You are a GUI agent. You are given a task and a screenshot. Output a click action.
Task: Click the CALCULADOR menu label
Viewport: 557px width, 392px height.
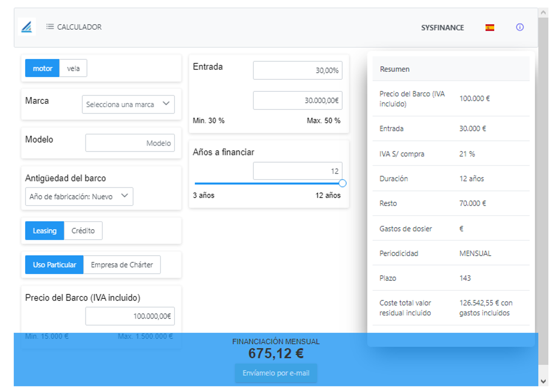point(79,27)
